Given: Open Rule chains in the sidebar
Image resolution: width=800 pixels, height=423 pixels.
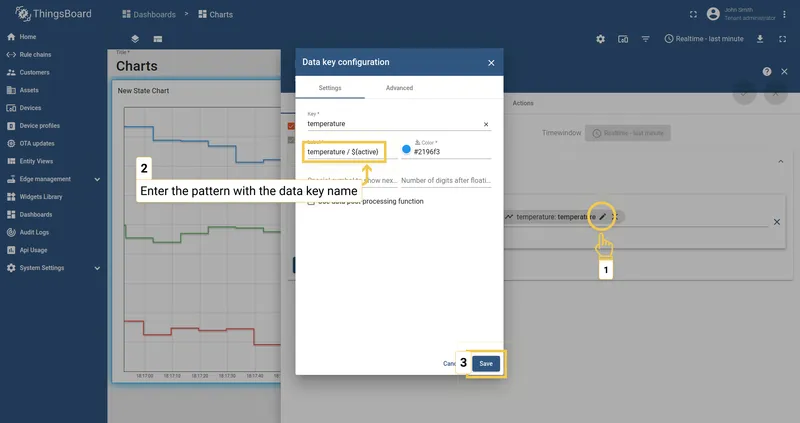Looking at the screenshot, I should pos(35,55).
